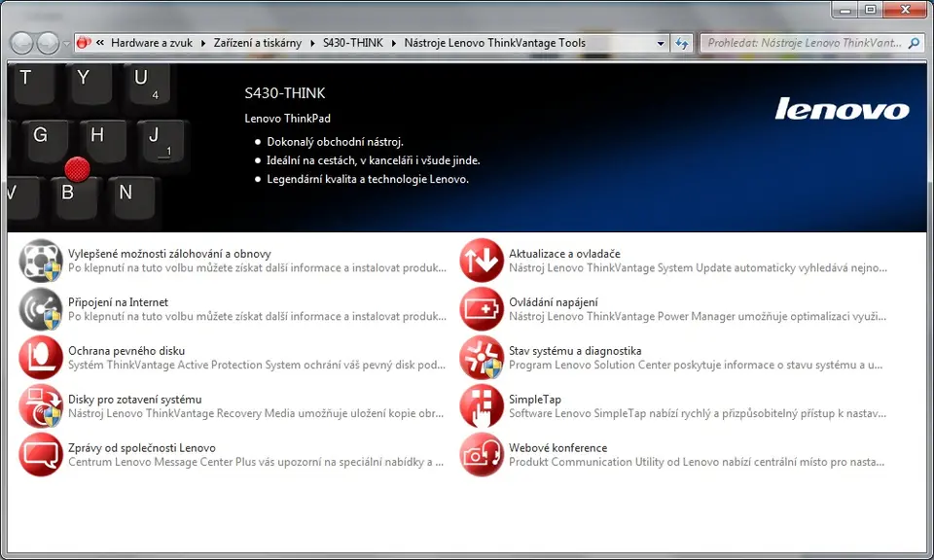The height and width of the screenshot is (560, 934).
Task: Navigate to Zařízení a tiskárny breadcrumb
Action: (x=252, y=43)
